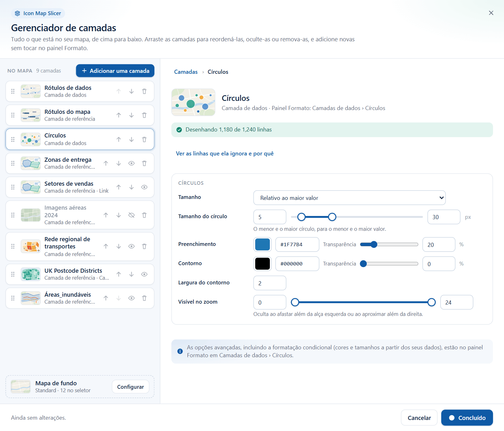504x431 pixels.
Task: Move UK Postcode Districts layer down
Action: coord(131,274)
